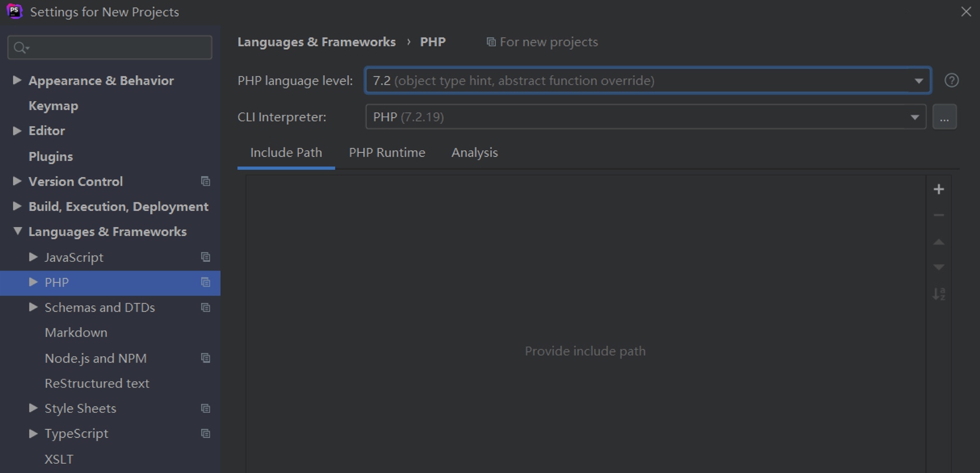Screen dimensions: 980x473
Task: Select Plugins in the settings tree
Action: point(50,156)
